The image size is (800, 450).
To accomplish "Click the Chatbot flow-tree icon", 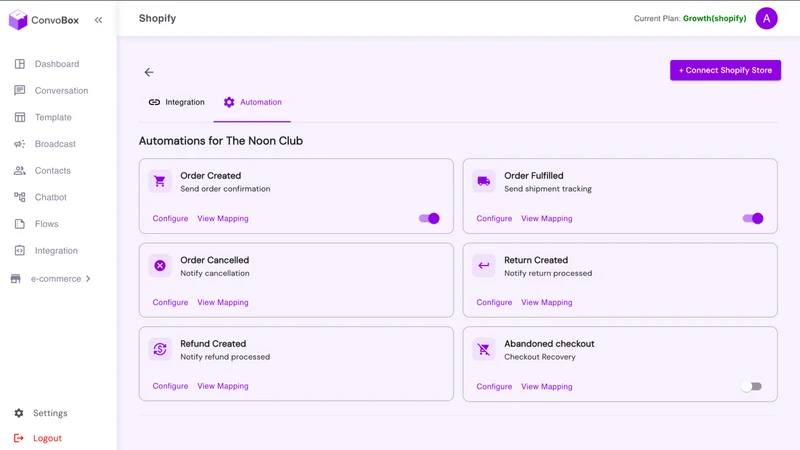I will click(20, 197).
